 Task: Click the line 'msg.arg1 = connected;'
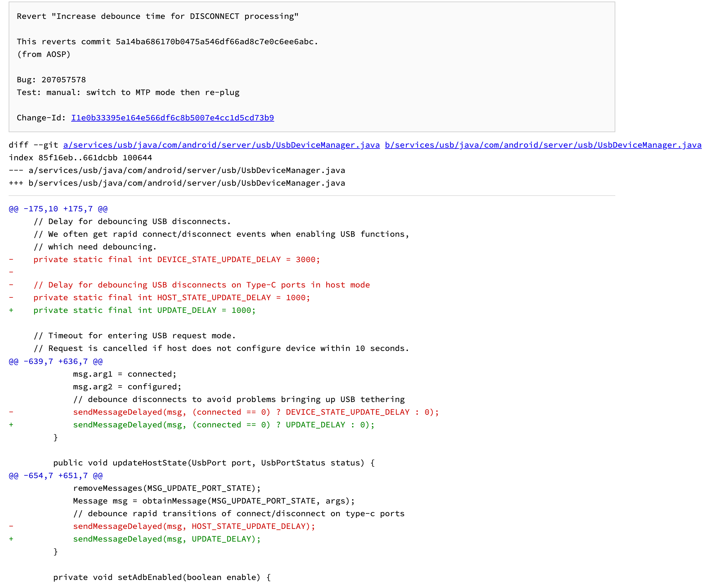(125, 374)
